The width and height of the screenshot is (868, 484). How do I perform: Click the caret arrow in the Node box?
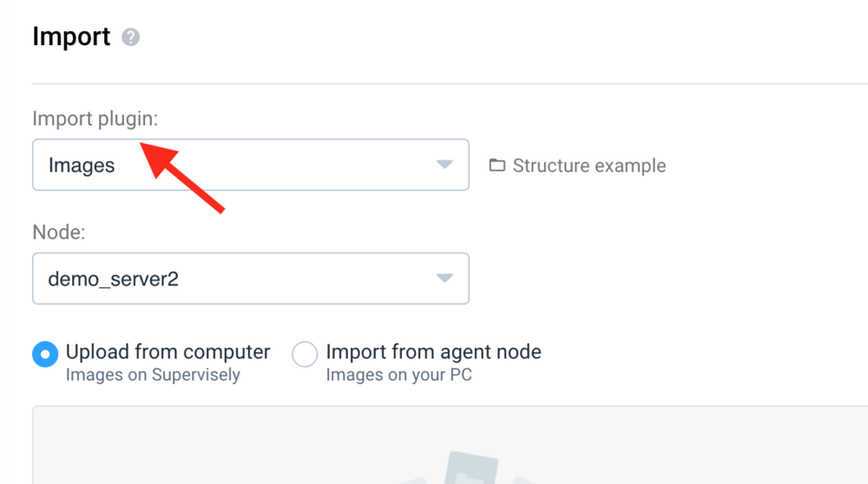[x=444, y=278]
